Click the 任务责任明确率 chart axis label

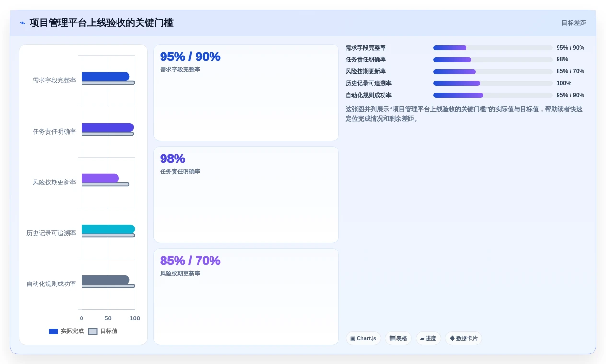[x=54, y=132]
